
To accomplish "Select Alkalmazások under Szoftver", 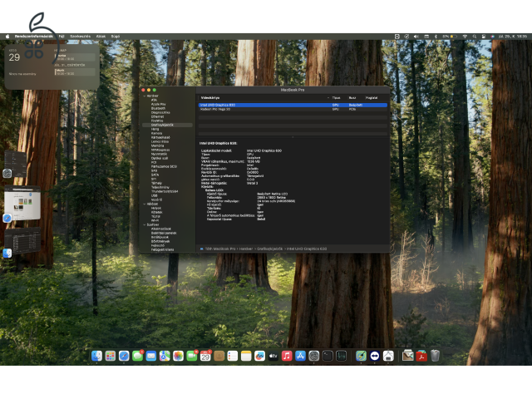I will click(160, 229).
